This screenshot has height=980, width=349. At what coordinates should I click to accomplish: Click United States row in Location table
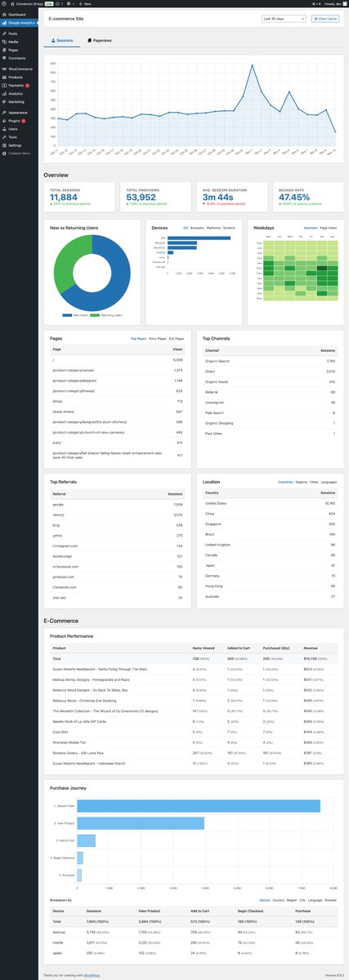pyautogui.click(x=270, y=504)
